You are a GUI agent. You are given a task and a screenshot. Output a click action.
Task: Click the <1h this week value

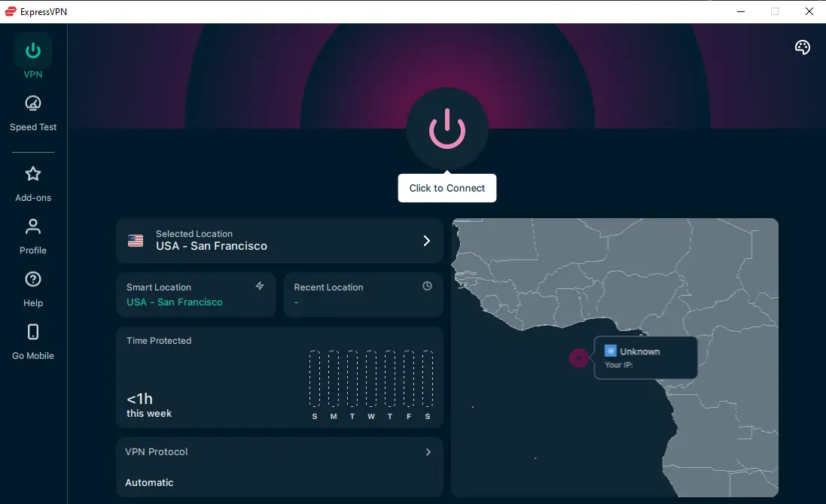point(149,405)
